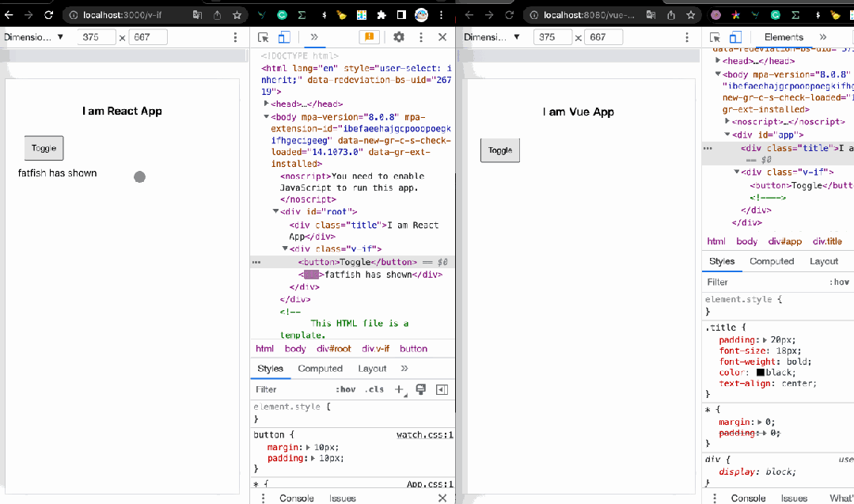Open the Sigma extension in React window

point(302,15)
